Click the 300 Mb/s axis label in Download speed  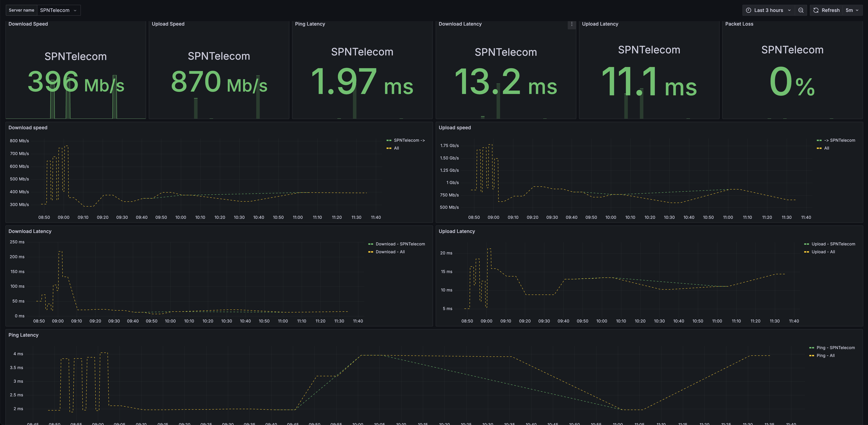click(x=19, y=204)
